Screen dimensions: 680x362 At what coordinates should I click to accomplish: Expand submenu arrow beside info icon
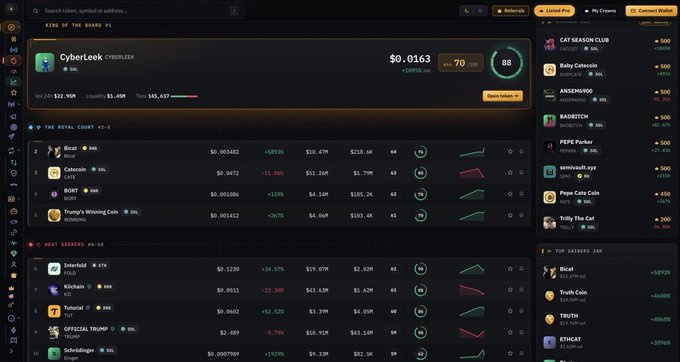[x=19, y=318]
